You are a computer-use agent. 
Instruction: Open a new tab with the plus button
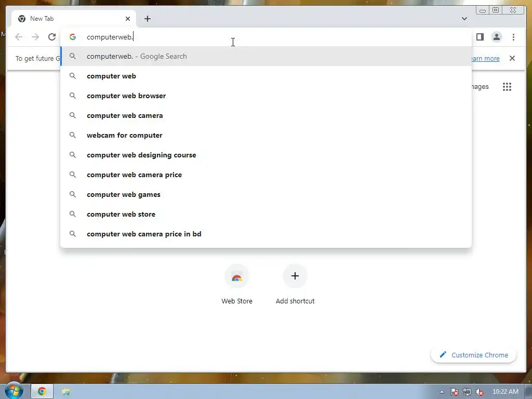click(x=147, y=19)
